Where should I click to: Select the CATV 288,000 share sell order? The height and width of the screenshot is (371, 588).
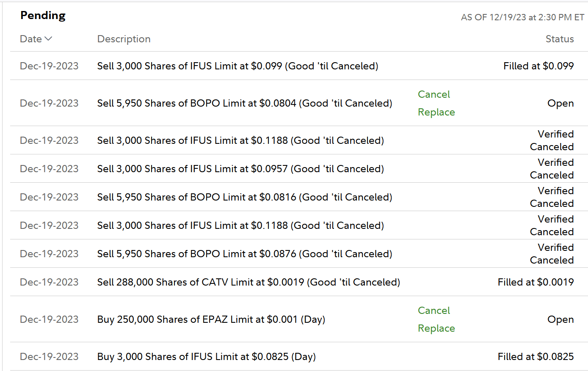tap(248, 282)
